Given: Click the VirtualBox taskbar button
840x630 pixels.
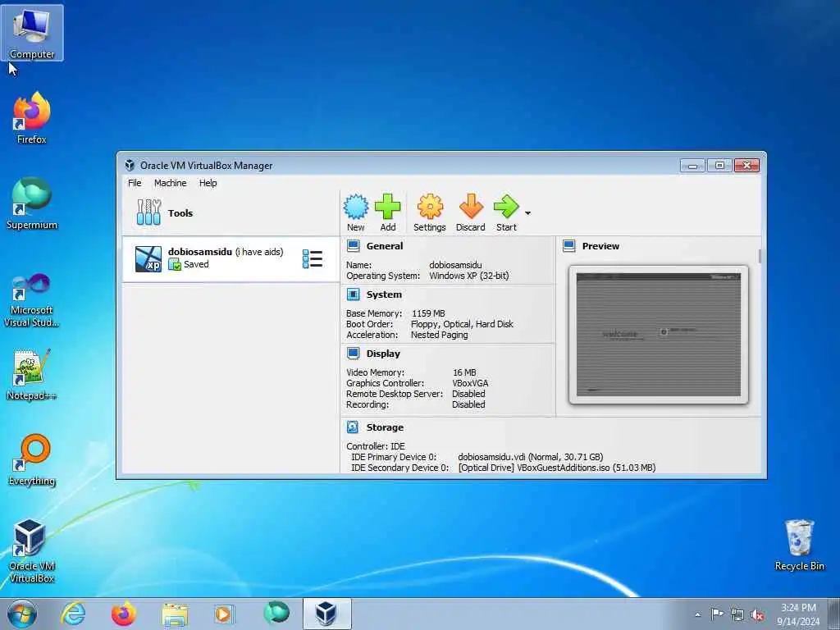Looking at the screenshot, I should click(326, 614).
